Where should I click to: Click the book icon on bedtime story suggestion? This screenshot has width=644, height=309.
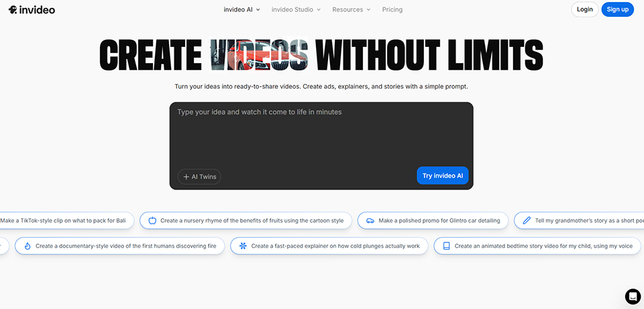[447, 246]
